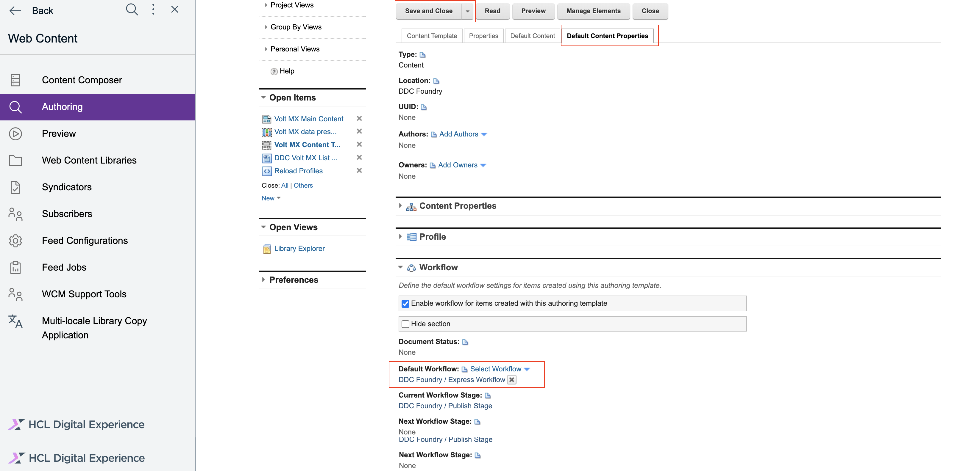
Task: Click the Feed Jobs clipboard icon
Action: point(15,267)
